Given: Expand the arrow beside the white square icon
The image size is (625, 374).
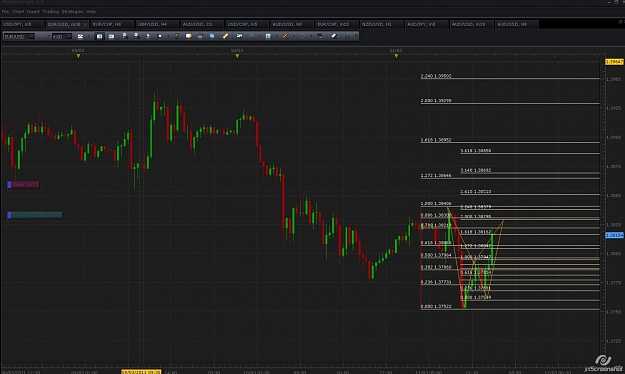Looking at the screenshot, I should 167,36.
